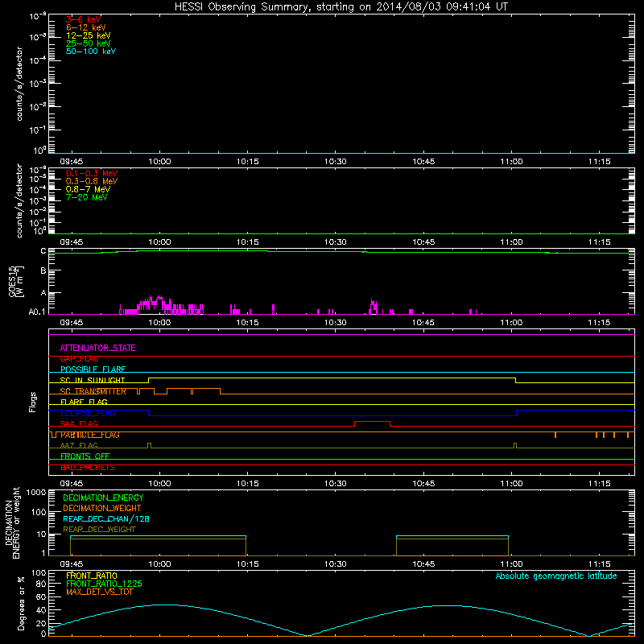Select the FLARE_FLAG label
The width and height of the screenshot is (644, 644).
point(84,402)
